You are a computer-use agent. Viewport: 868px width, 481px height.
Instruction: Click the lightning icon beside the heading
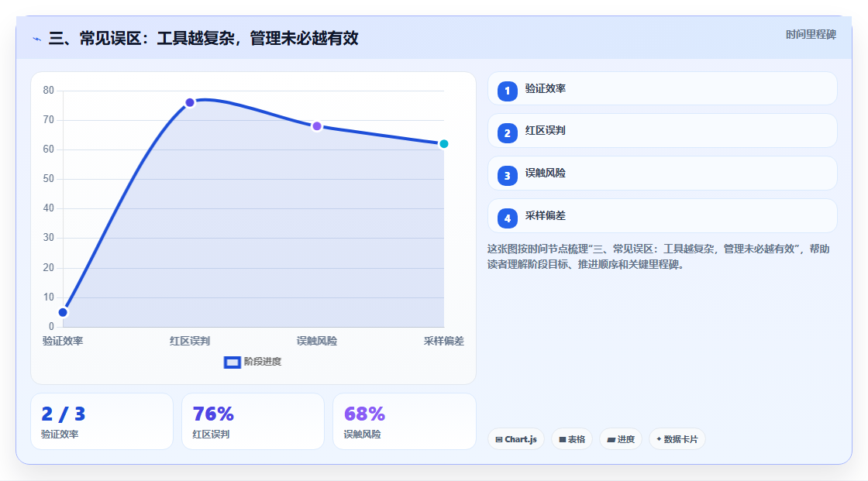coord(37,39)
